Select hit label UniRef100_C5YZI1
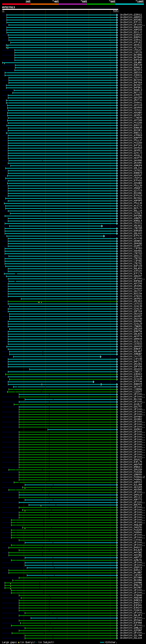The width and height of the screenshot is (146, 644). click(131, 223)
